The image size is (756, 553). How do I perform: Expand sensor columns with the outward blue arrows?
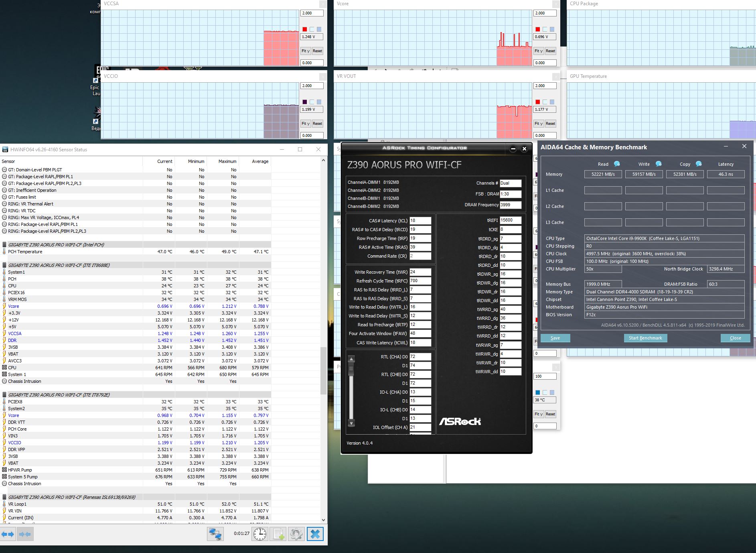coord(8,534)
